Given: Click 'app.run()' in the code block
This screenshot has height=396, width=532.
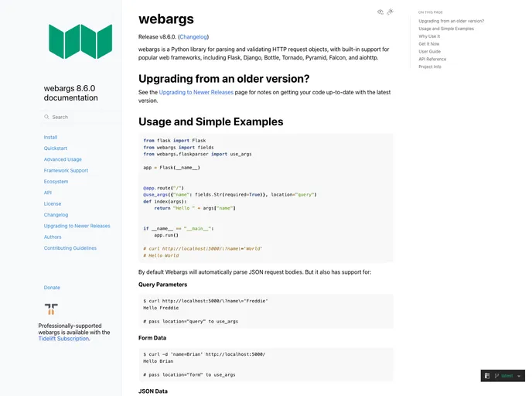Looking at the screenshot, I should [166, 235].
